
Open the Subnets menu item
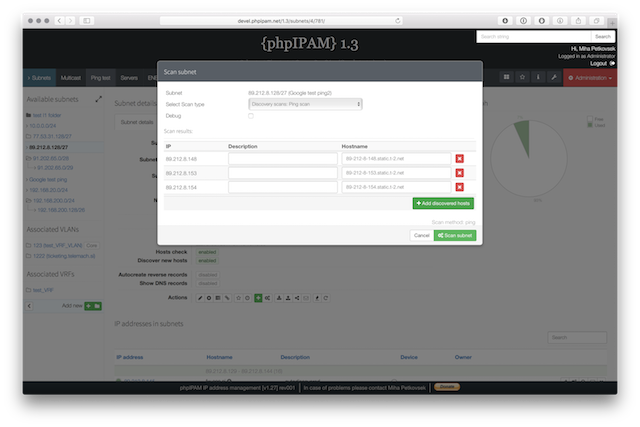(40, 76)
